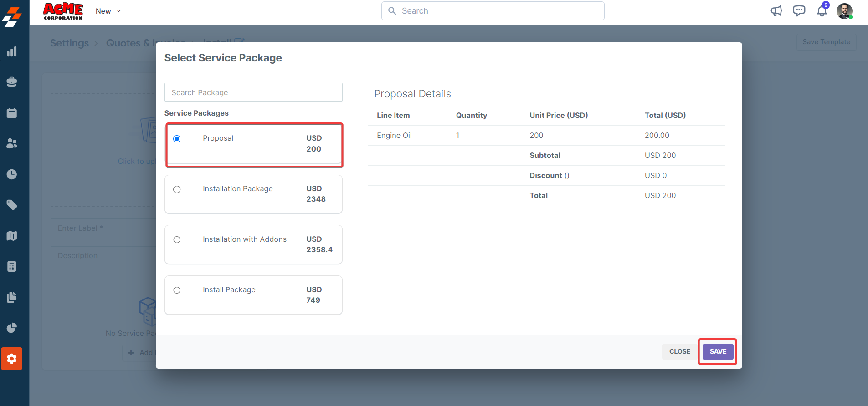The image size is (868, 406).
Task: Open the notifications bell
Action: pos(822,11)
